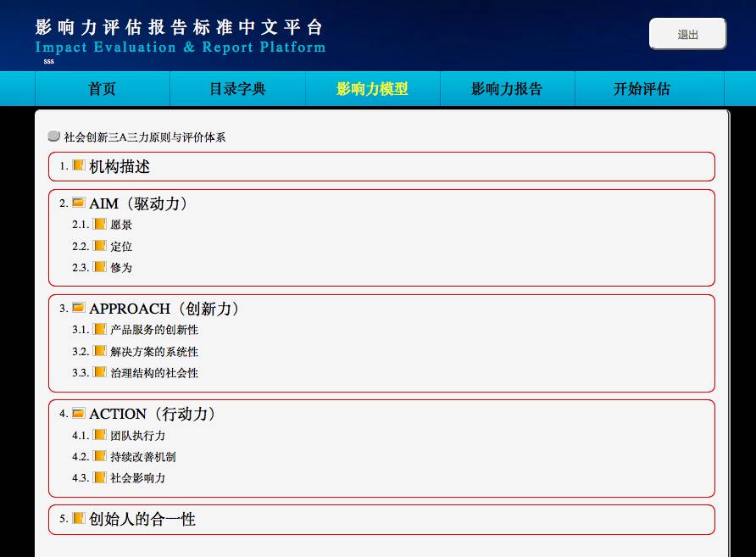Collapse the ACTION（行动力）section folder
This screenshot has width=756, height=557.
pyautogui.click(x=77, y=414)
